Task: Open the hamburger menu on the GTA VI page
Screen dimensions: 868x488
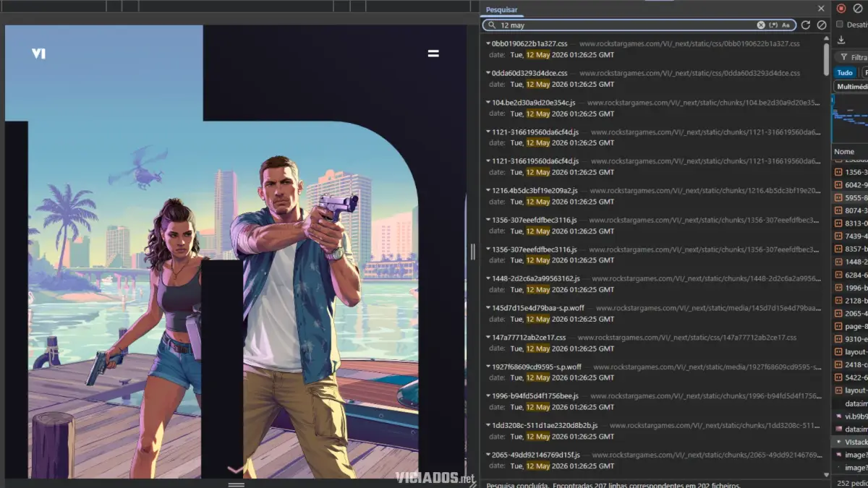Action: pos(433,53)
